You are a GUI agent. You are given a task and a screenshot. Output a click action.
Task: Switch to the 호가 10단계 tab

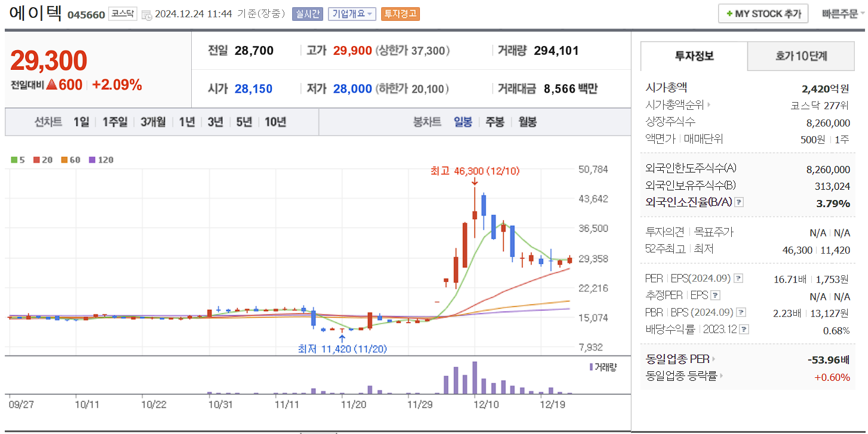click(801, 56)
